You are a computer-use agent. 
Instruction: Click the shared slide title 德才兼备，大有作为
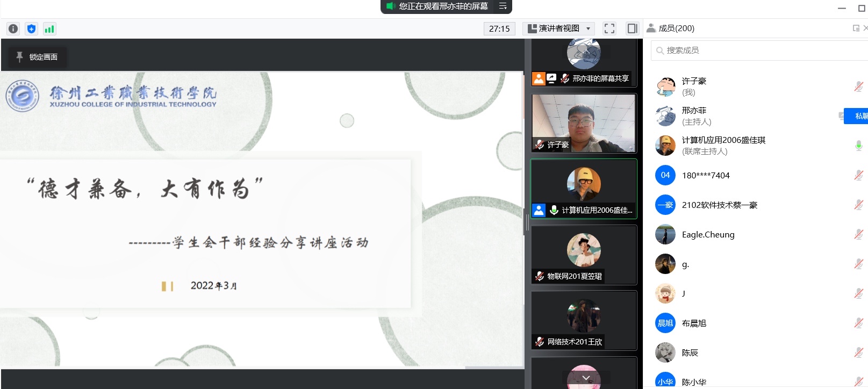pyautogui.click(x=145, y=189)
